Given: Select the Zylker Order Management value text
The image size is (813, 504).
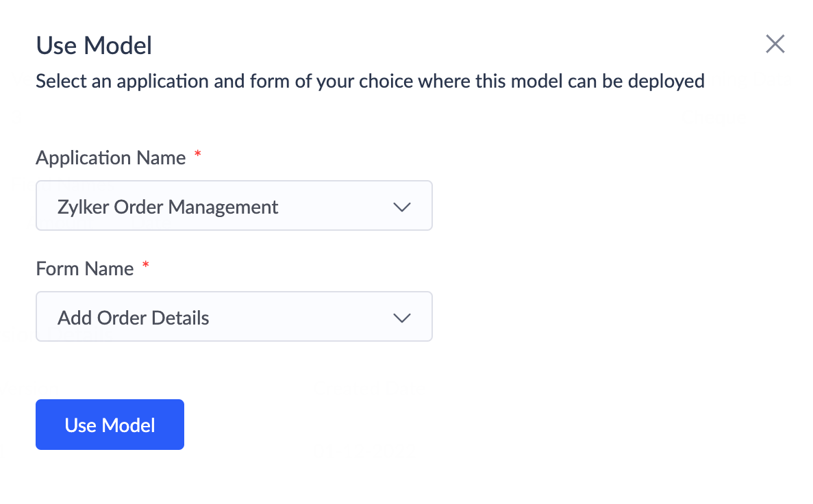Looking at the screenshot, I should (x=168, y=206).
